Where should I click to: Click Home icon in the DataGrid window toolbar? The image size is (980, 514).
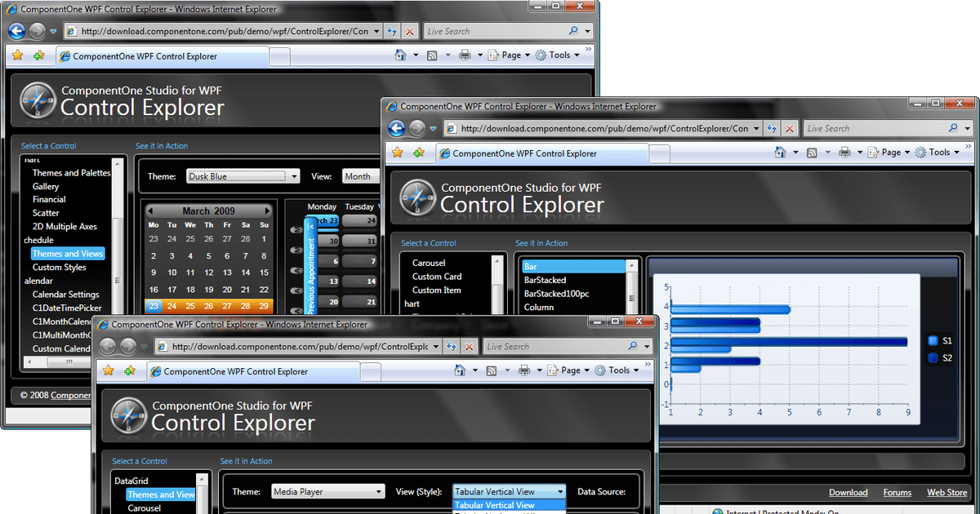461,370
